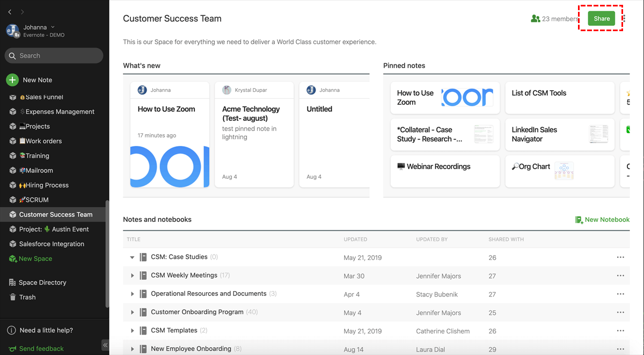Click the green Share button
The image size is (644, 355).
602,18
